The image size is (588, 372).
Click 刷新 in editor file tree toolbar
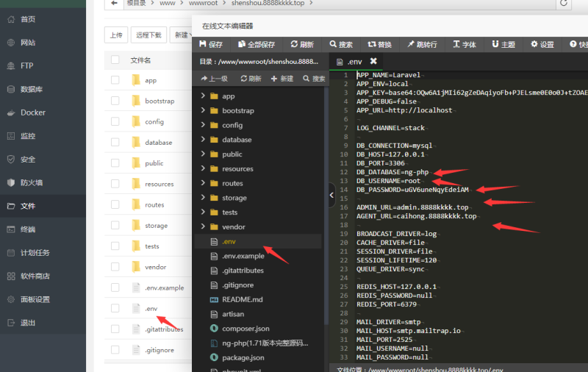[x=251, y=79]
